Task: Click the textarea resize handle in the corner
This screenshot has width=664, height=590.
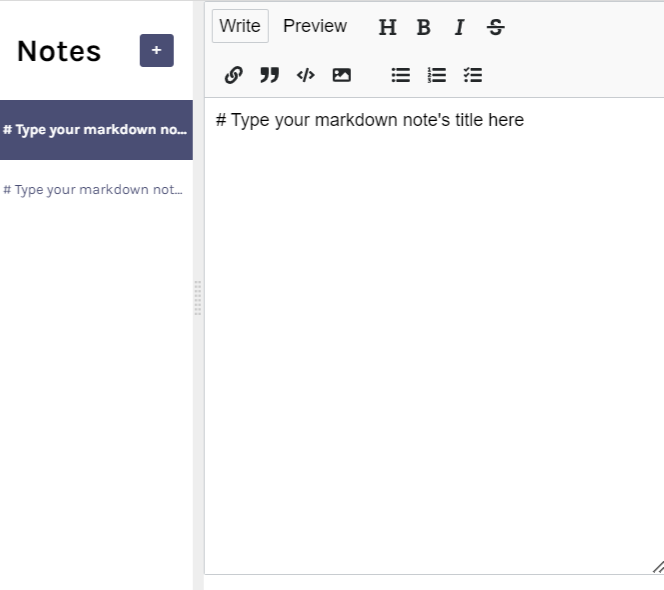Action: (657, 567)
